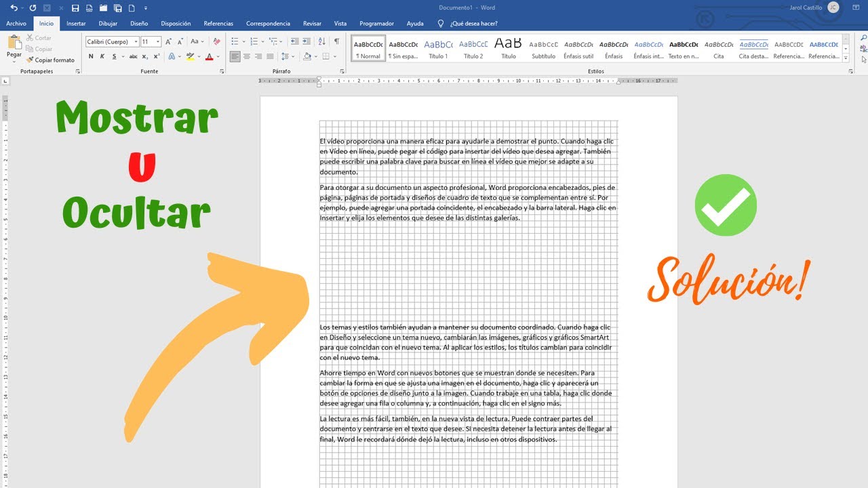Click the Save icon in the quick access toolbar

(75, 7)
